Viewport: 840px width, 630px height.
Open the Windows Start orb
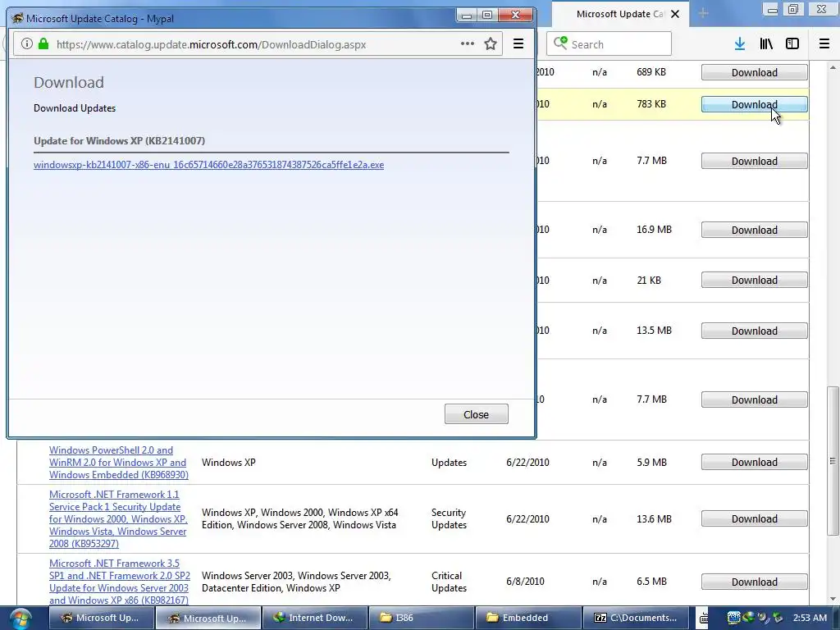[x=19, y=619]
